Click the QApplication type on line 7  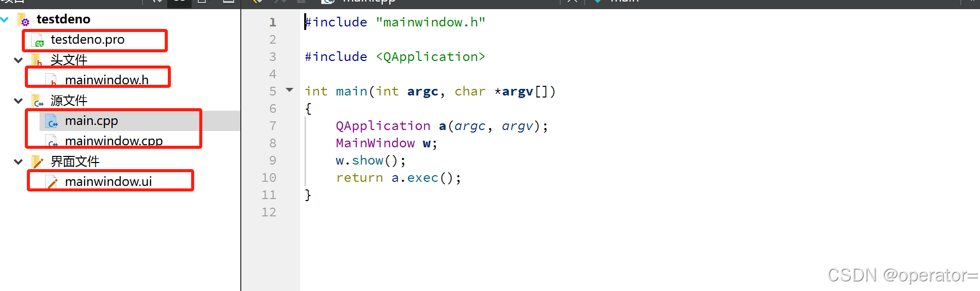point(383,126)
